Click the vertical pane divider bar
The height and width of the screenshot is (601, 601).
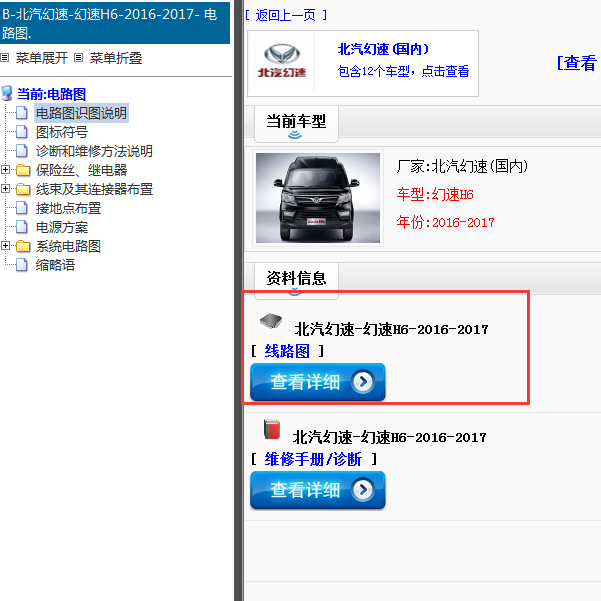click(x=239, y=300)
